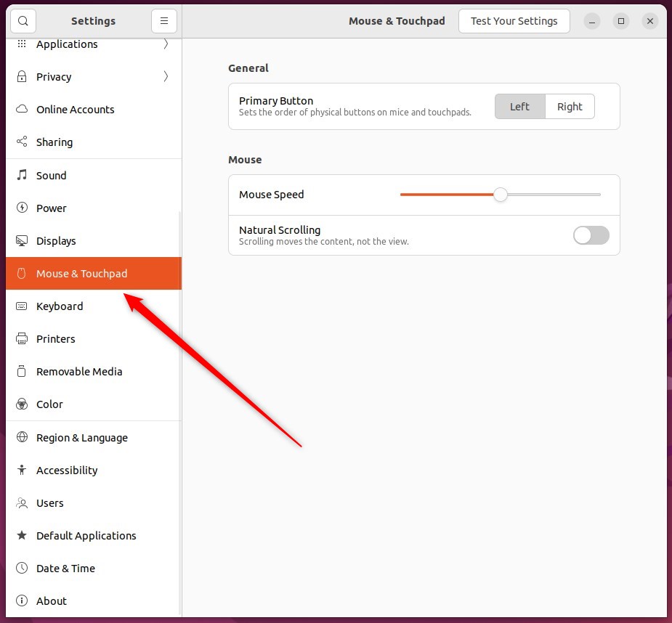Click Test Your Settings
672x623 pixels.
(x=514, y=21)
